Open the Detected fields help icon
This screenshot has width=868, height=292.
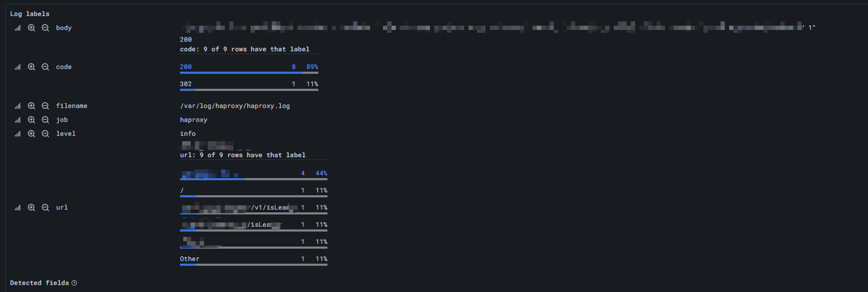(x=74, y=283)
